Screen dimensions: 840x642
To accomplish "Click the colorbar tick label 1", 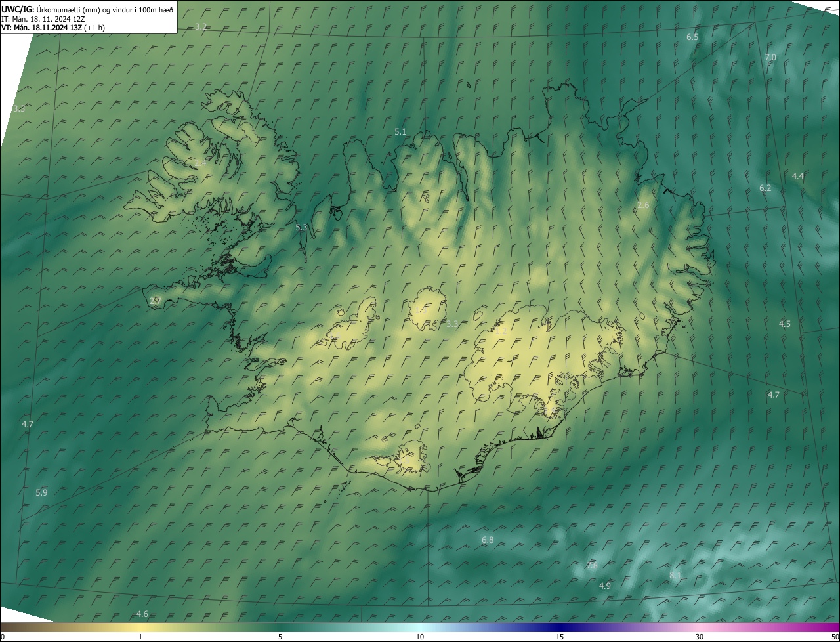I will click(140, 637).
